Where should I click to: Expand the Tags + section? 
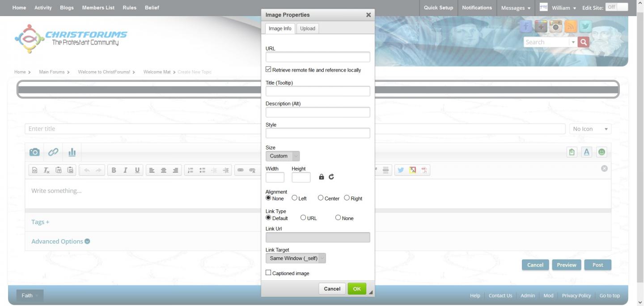pos(40,222)
